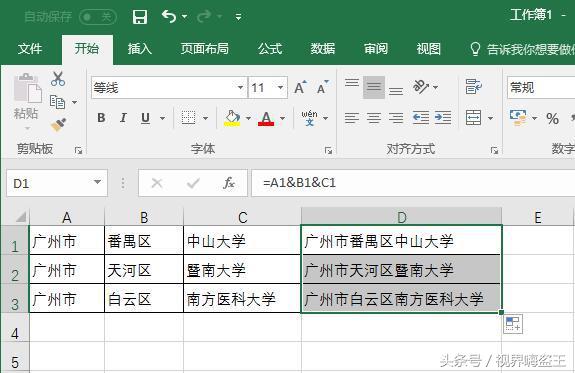Click the Percent Style icon
The width and height of the screenshot is (575, 373).
552,118
